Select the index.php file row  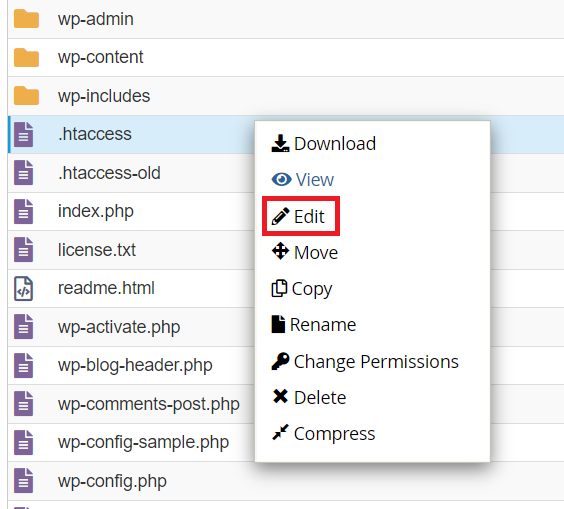(x=131, y=211)
